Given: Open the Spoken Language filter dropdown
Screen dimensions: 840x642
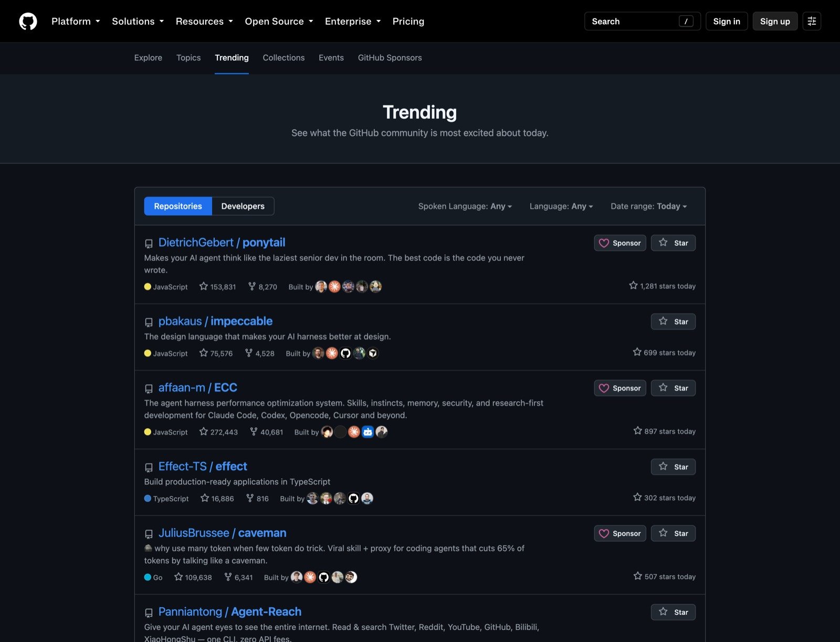Looking at the screenshot, I should [465, 206].
